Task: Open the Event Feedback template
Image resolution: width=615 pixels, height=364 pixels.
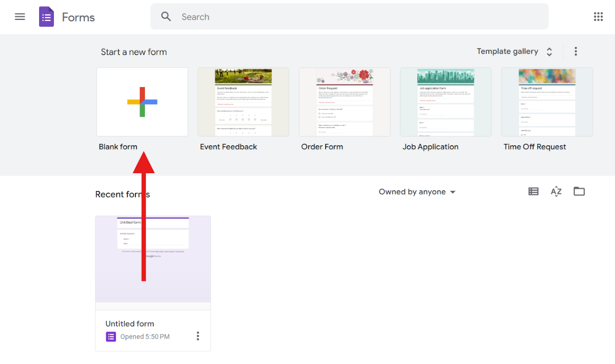Action: (243, 102)
